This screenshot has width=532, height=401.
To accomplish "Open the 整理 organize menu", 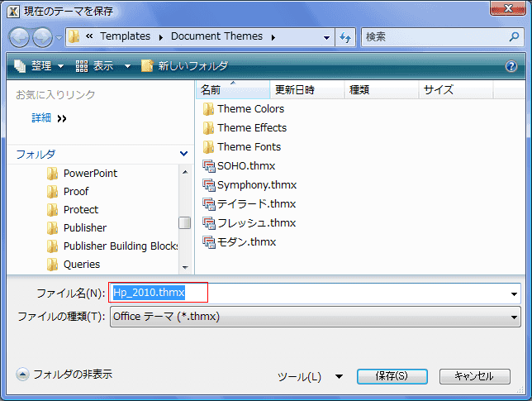I will coord(39,65).
